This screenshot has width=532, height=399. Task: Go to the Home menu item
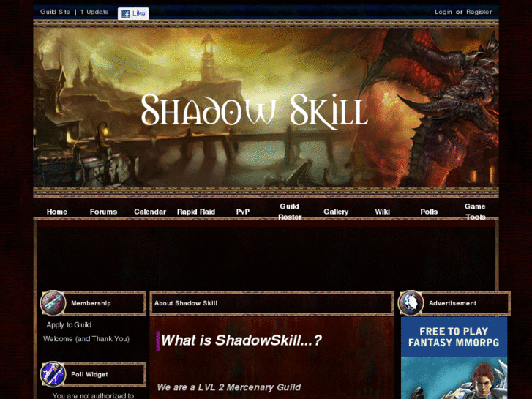click(x=56, y=212)
